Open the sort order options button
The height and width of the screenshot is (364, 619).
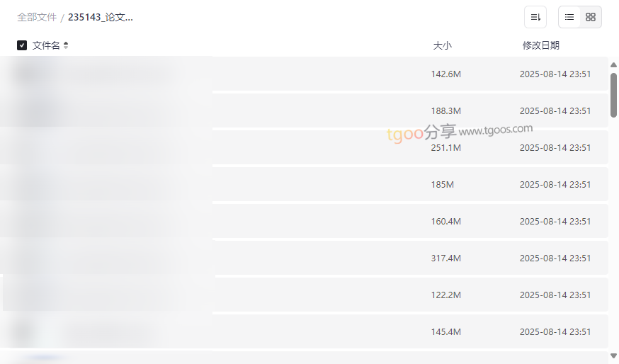pyautogui.click(x=535, y=17)
